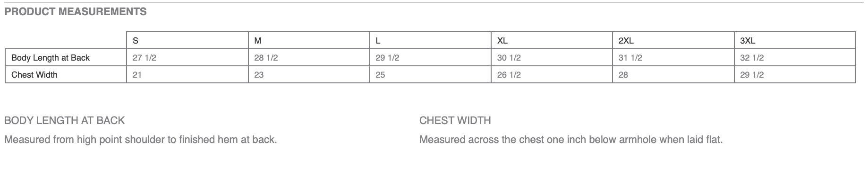Click the Body Length at Back row label
Screen dimensions: 868x179
click(66, 58)
